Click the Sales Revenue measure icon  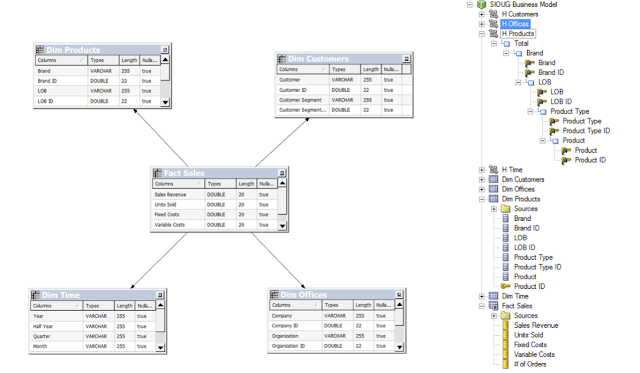pyautogui.click(x=506, y=325)
